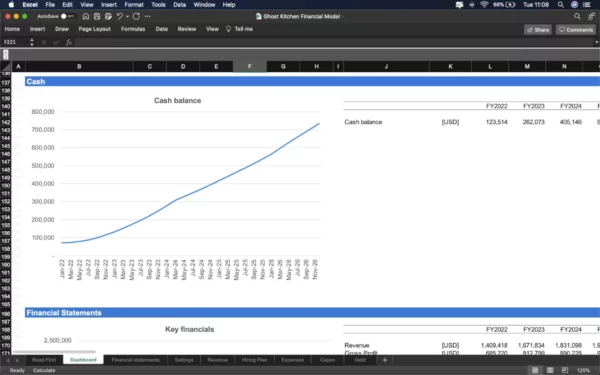
Task: Open the Formulas ribbon tab
Action: point(133,29)
